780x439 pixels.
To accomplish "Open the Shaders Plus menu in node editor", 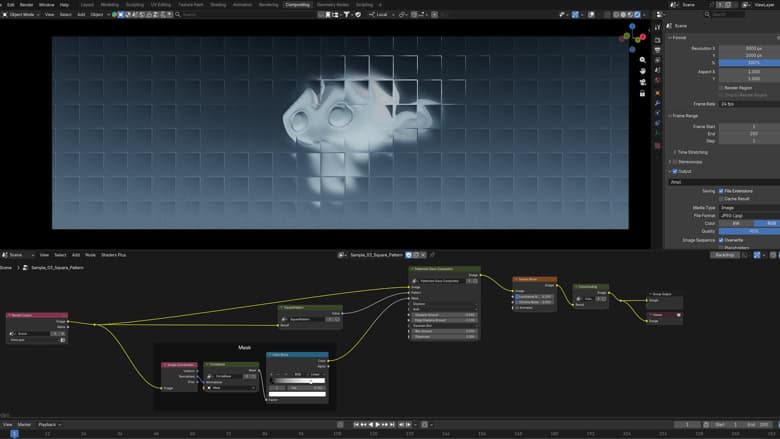I will click(113, 255).
